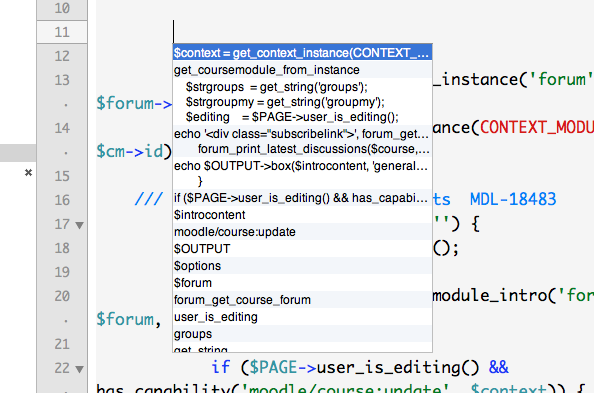This screenshot has height=393, width=594.
Task: Click line number 14 in the gutter
Action: point(62,128)
